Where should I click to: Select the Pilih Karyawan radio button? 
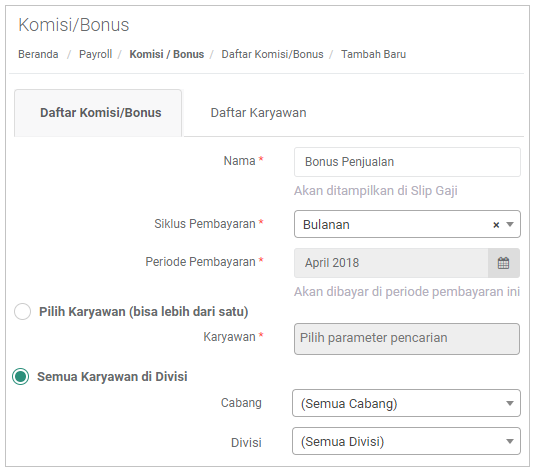tap(23, 312)
